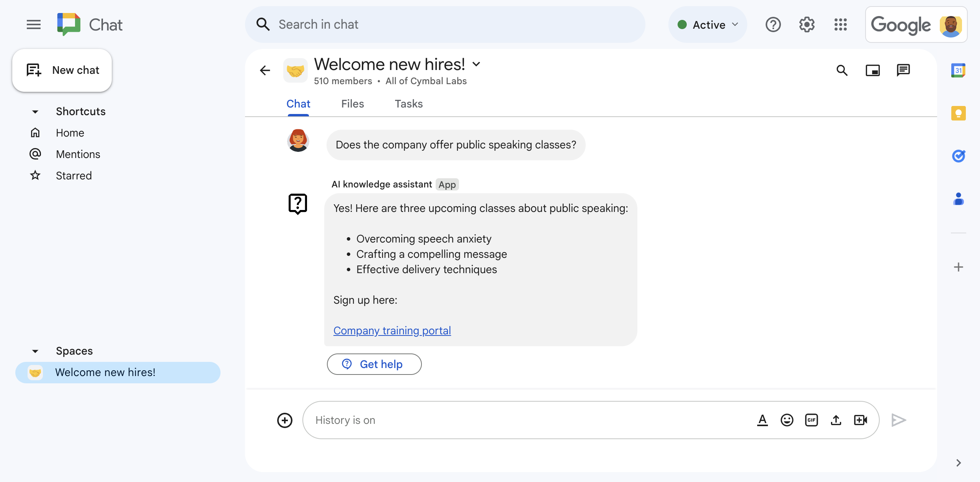Image resolution: width=980 pixels, height=482 pixels.
Task: Click the Starred shortcut in sidebar
Action: coord(73,175)
